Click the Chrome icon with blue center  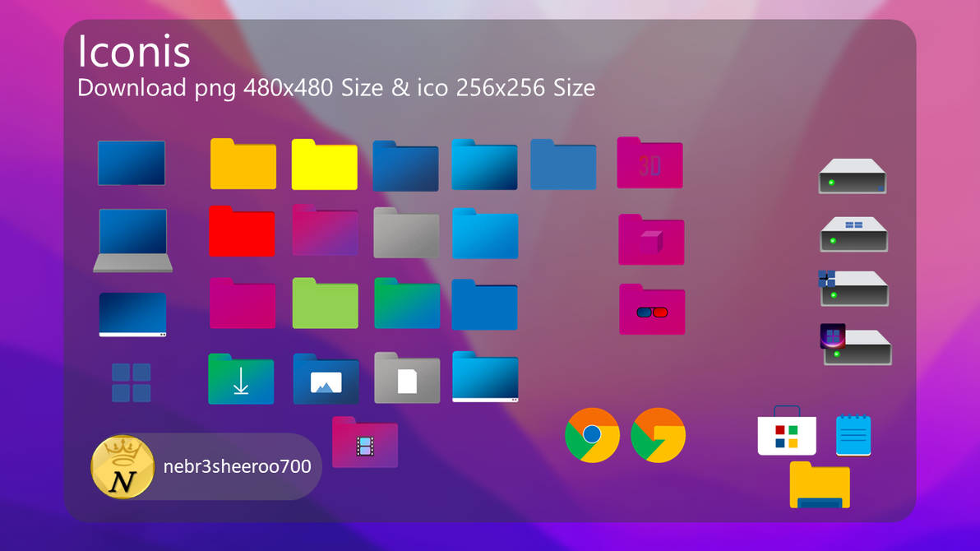(592, 435)
